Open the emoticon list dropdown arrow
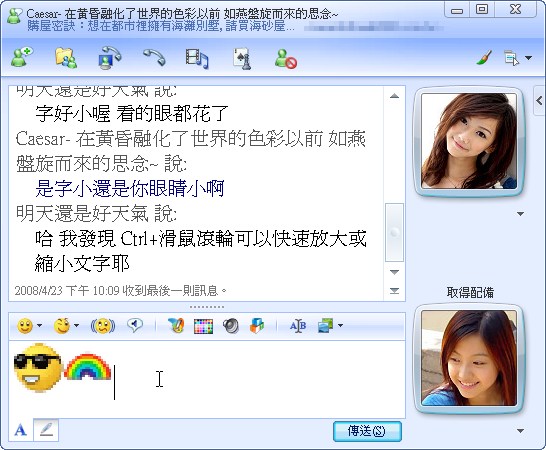 (39, 326)
